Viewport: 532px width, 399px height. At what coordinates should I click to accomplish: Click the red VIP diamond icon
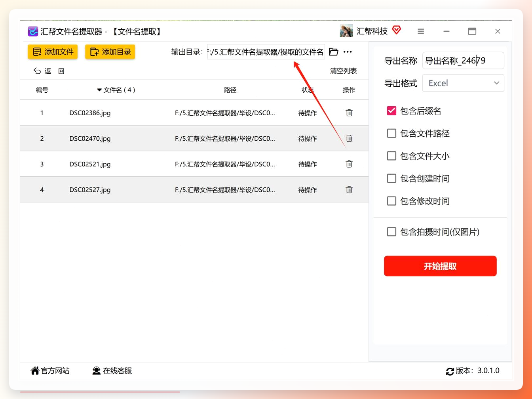[396, 30]
